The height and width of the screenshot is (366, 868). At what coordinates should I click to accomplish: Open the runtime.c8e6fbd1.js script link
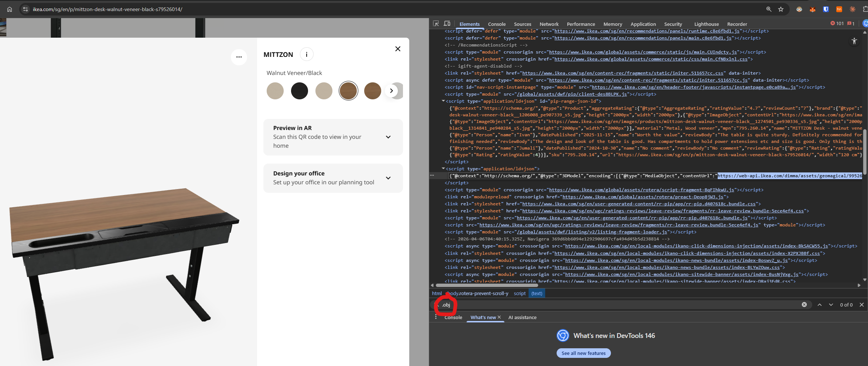[647, 31]
